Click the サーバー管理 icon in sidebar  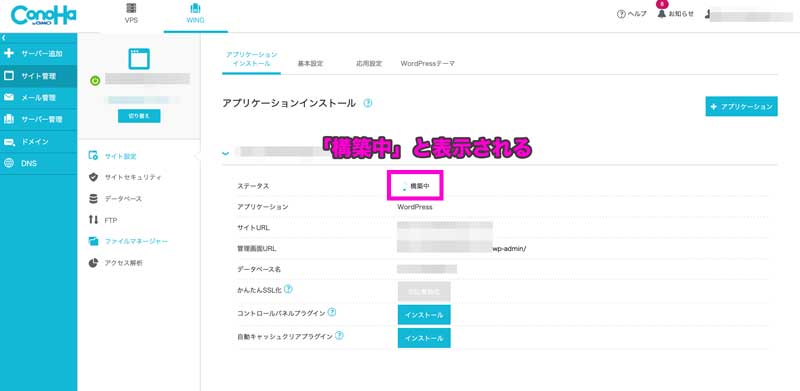pos(8,119)
